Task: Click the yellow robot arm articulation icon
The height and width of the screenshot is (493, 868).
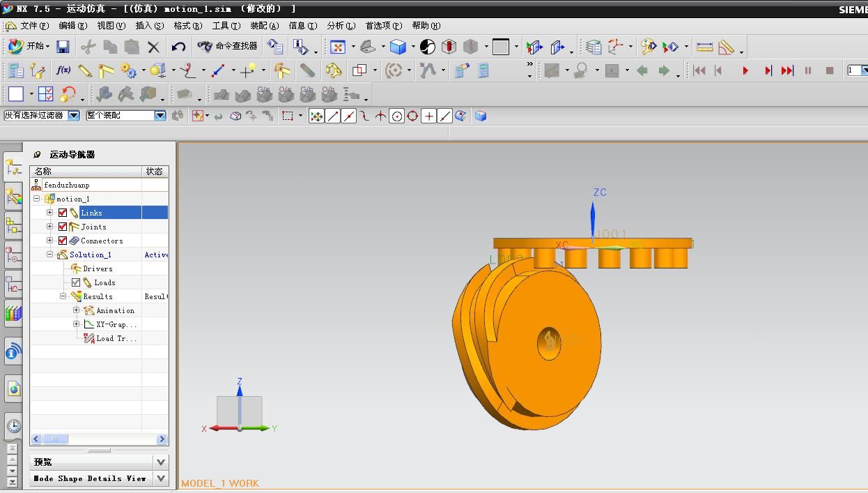Action: pos(334,70)
